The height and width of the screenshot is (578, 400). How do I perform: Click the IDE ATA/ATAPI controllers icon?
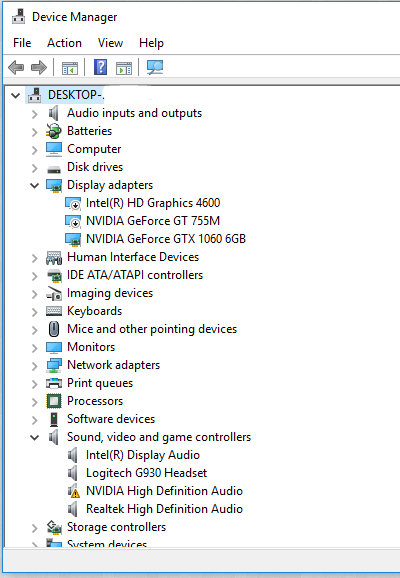(54, 275)
